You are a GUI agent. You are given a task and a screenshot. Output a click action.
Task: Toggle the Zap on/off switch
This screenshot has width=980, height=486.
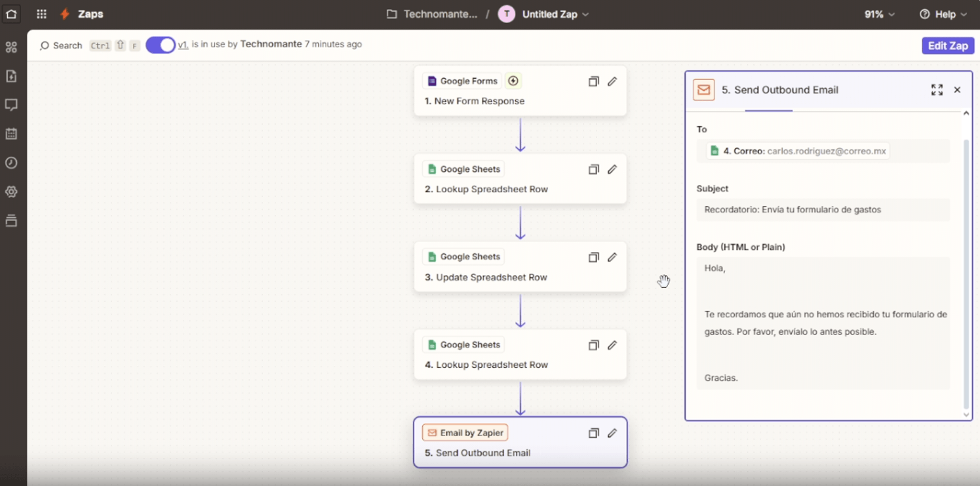161,45
